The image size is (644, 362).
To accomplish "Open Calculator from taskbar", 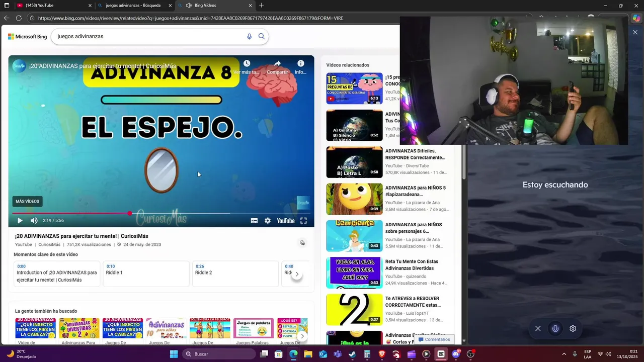I will coord(367,354).
